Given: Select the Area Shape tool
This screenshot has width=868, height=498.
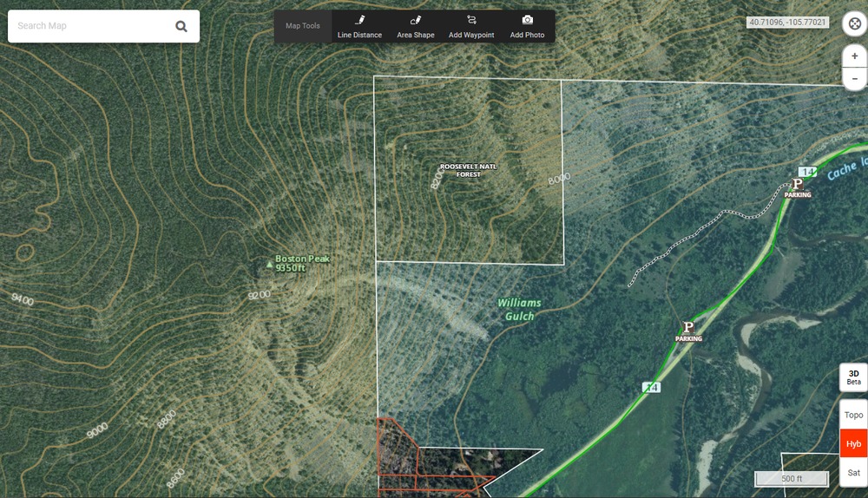Looking at the screenshot, I should click(x=416, y=27).
